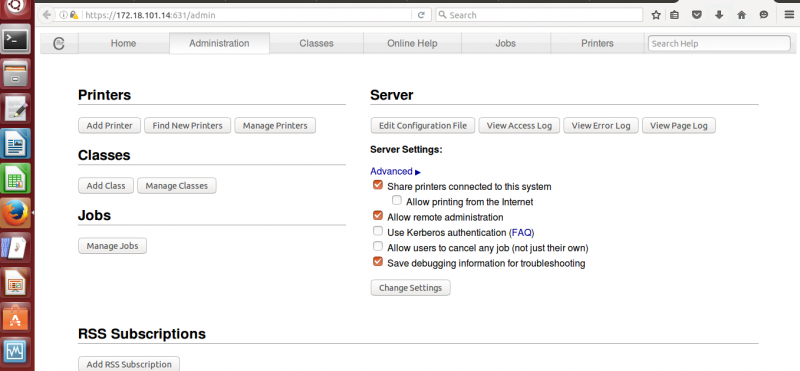Reload the current page
This screenshot has width=800, height=371.
(421, 15)
